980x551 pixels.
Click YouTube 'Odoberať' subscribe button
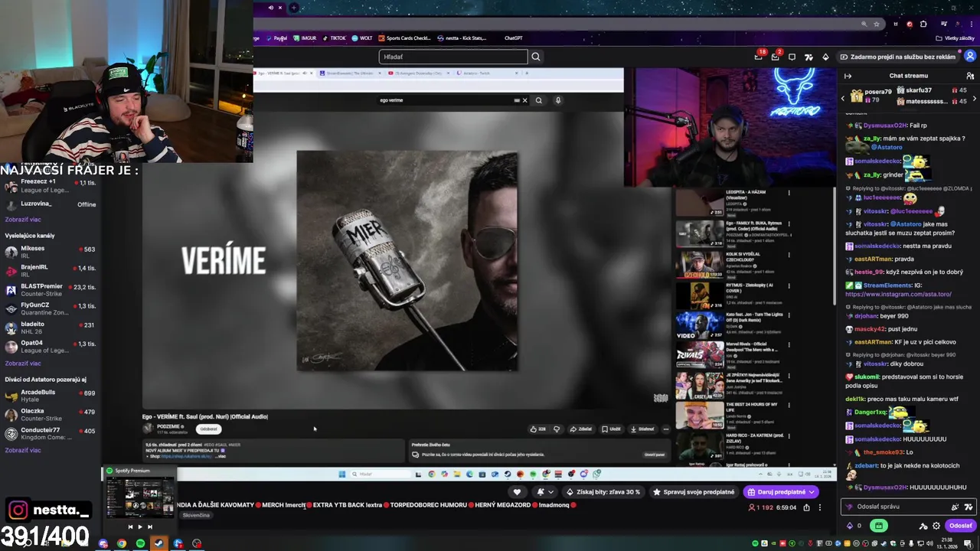(x=208, y=429)
